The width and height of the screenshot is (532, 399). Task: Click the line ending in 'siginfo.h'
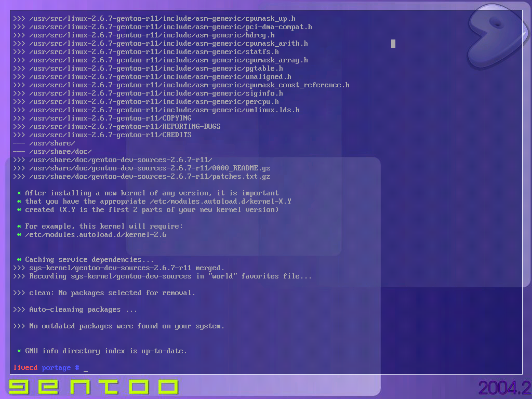coord(148,94)
